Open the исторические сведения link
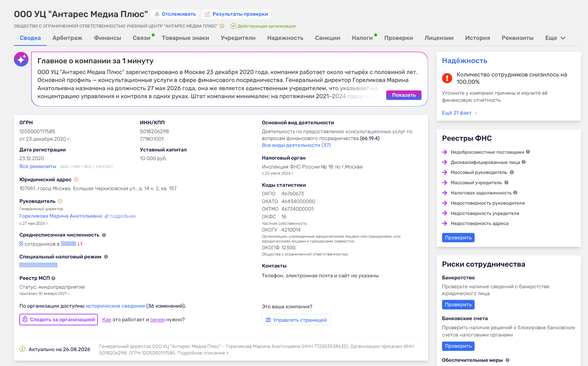The image size is (588, 366). coord(115,306)
